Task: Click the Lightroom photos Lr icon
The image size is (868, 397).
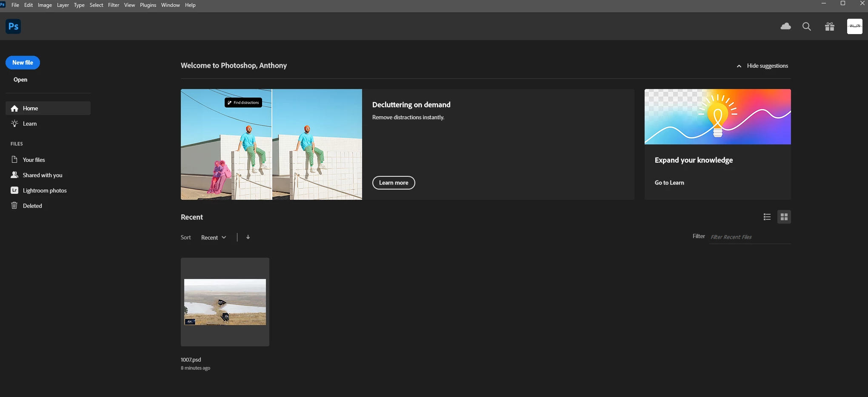Action: tap(14, 190)
